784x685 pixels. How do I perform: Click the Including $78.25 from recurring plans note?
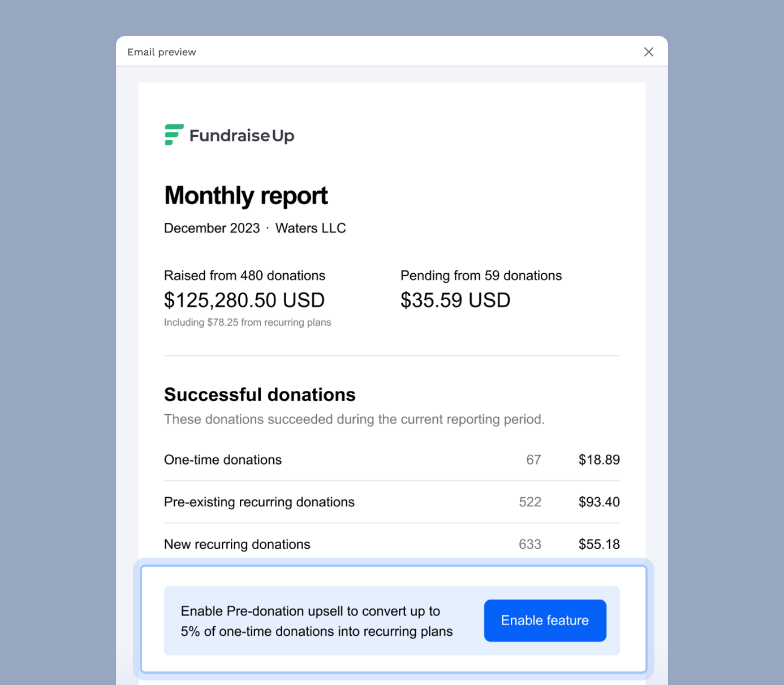click(247, 322)
